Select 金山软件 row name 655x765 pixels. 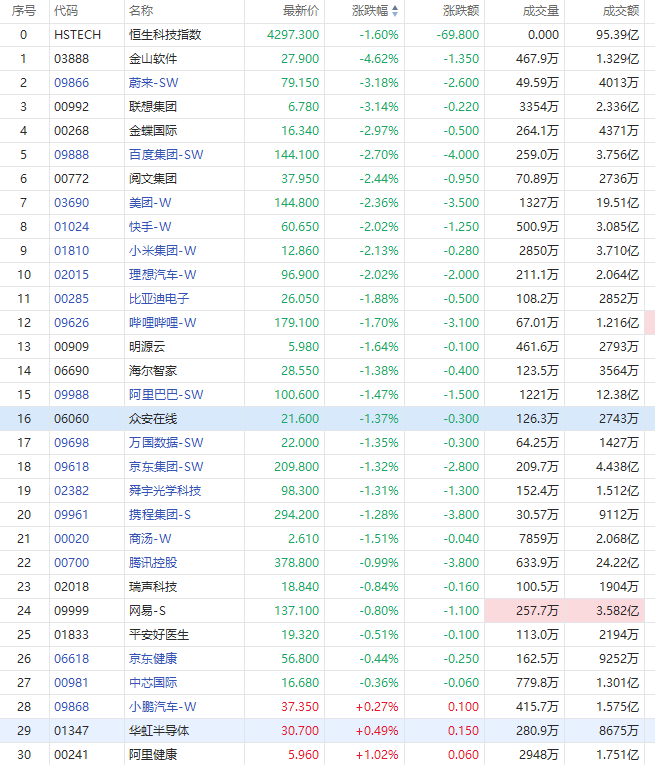click(x=153, y=59)
